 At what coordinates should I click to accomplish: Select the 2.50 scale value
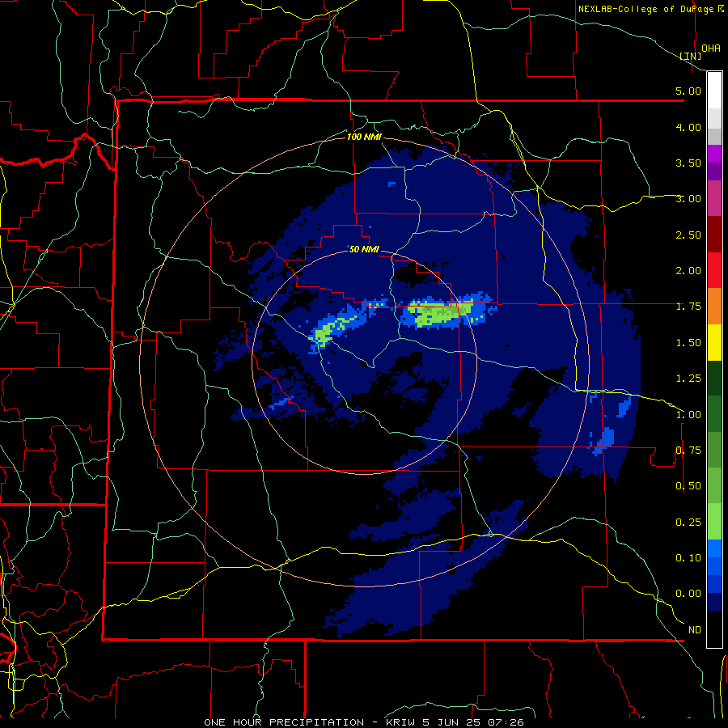688,235
